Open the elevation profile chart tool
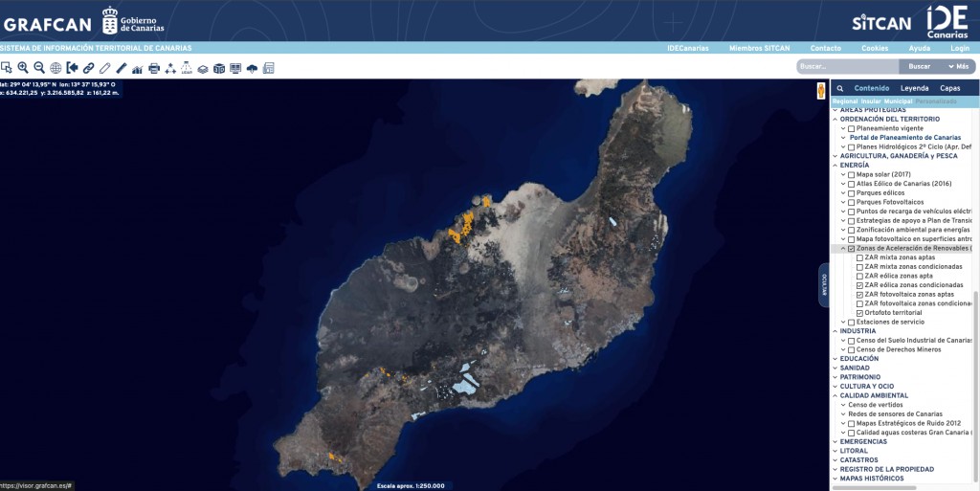This screenshot has height=491, width=980. (x=137, y=68)
